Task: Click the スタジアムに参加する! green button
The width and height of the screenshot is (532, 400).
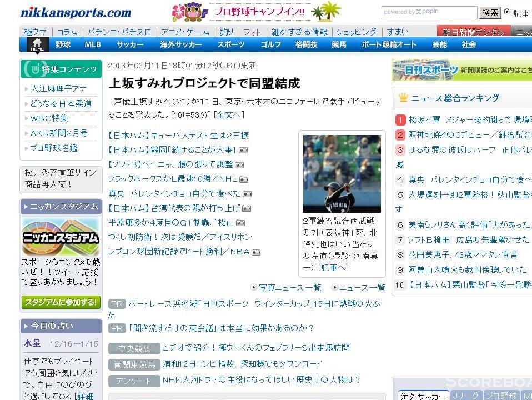Action: [61, 302]
